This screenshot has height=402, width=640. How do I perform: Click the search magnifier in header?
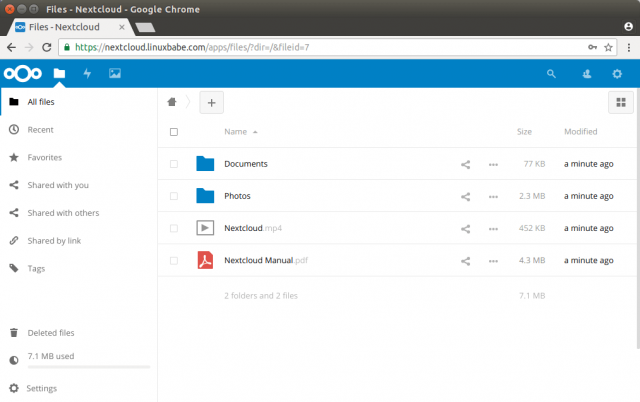pos(551,74)
